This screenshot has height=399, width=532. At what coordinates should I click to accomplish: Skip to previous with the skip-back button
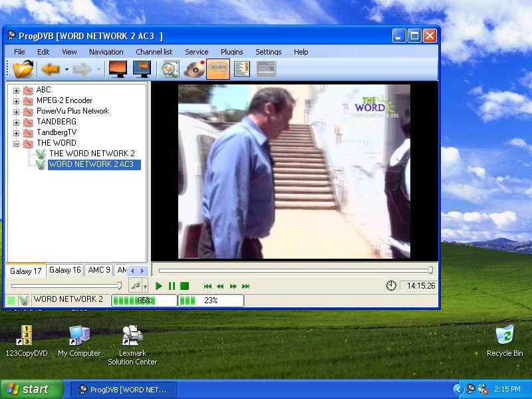coord(207,287)
